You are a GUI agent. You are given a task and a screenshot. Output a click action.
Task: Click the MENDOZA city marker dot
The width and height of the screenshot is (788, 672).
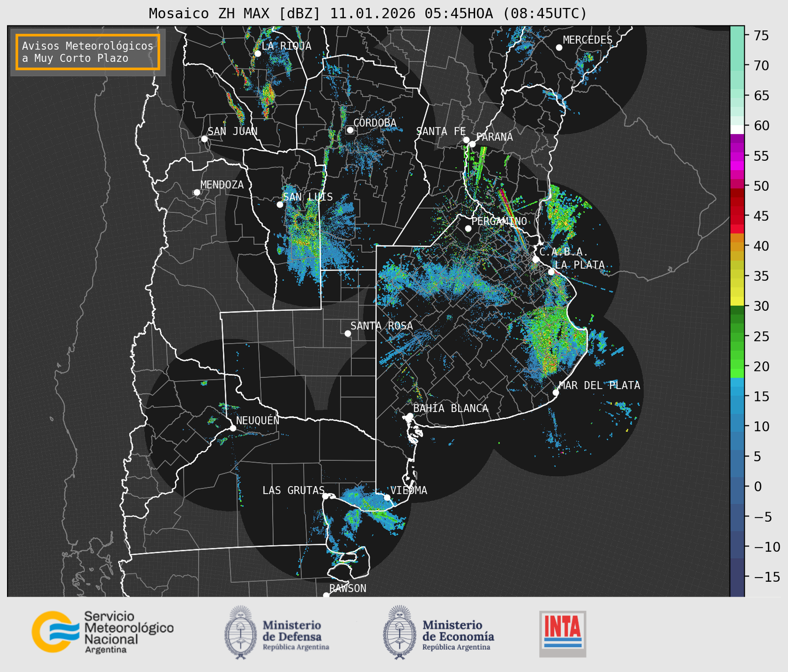click(197, 193)
